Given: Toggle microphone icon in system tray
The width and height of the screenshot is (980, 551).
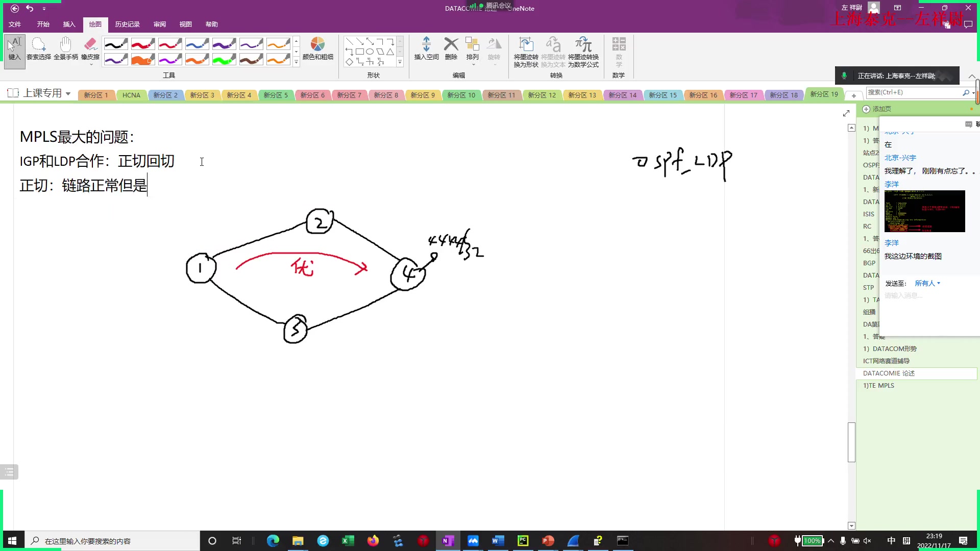Looking at the screenshot, I should [843, 541].
